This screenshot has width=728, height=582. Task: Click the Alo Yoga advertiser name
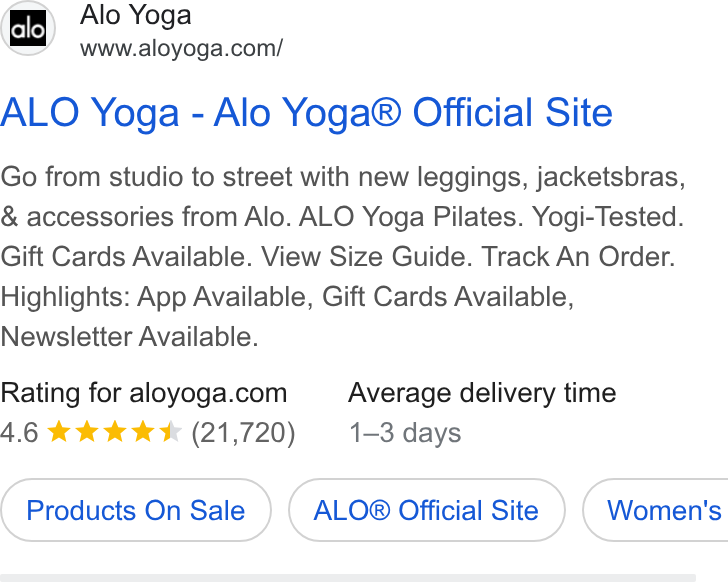coord(136,15)
